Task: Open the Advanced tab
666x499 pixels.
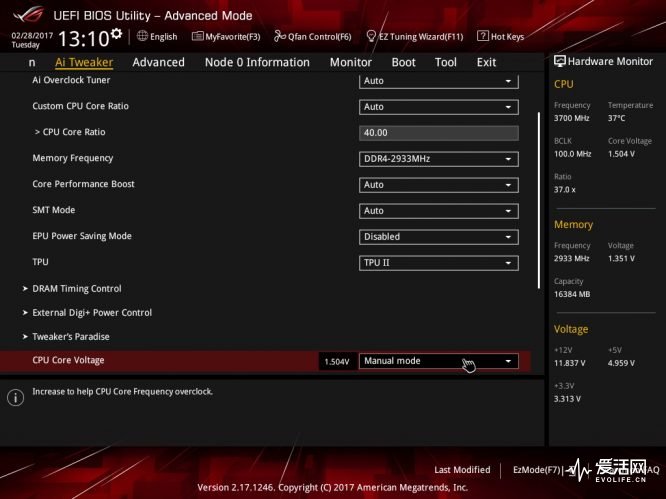Action: pyautogui.click(x=158, y=62)
